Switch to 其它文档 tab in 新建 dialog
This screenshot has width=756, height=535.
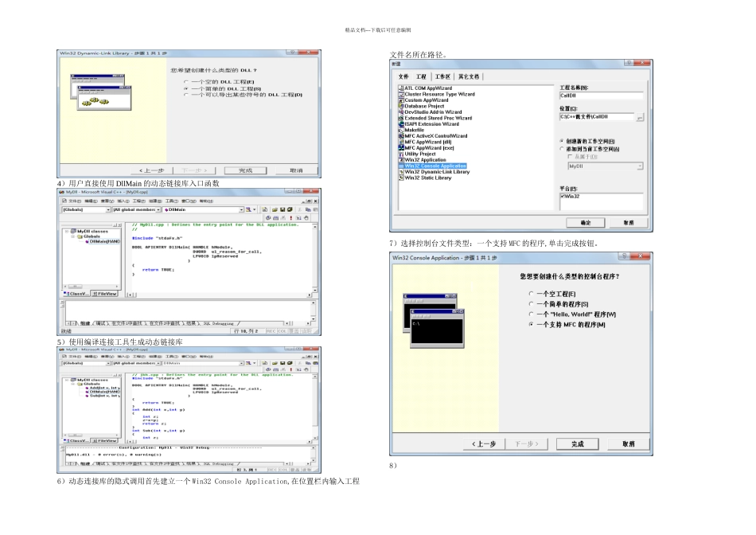click(469, 76)
